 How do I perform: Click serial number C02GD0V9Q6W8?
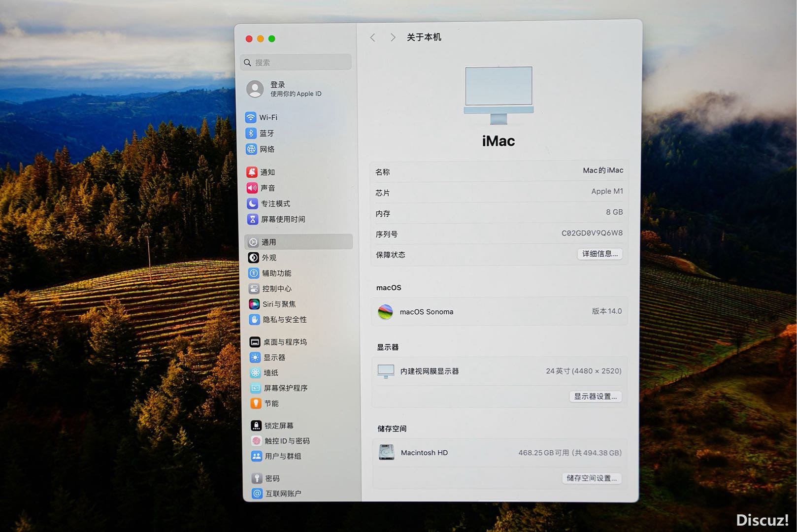pyautogui.click(x=592, y=233)
